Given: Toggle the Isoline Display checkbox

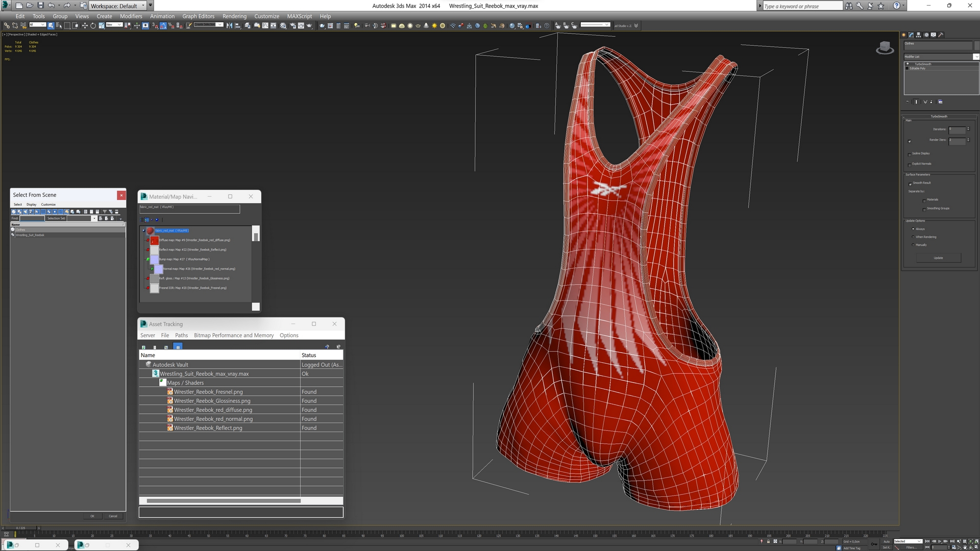Looking at the screenshot, I should pos(910,155).
